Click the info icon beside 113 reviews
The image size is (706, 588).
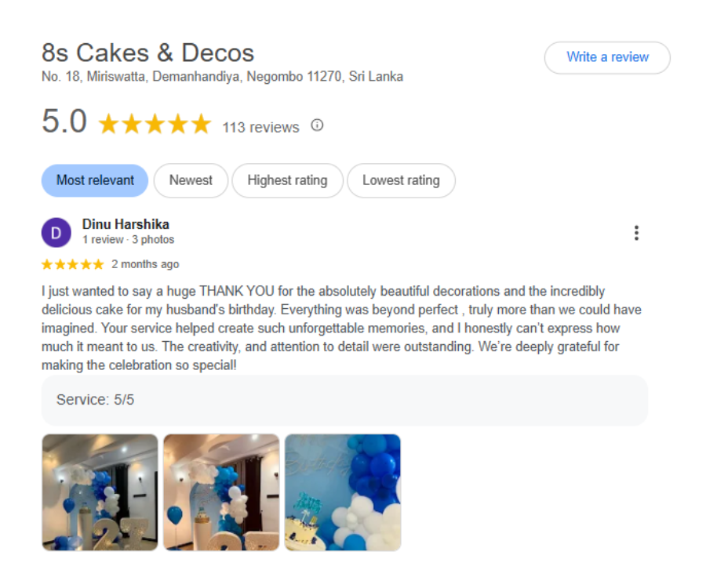[x=317, y=125]
